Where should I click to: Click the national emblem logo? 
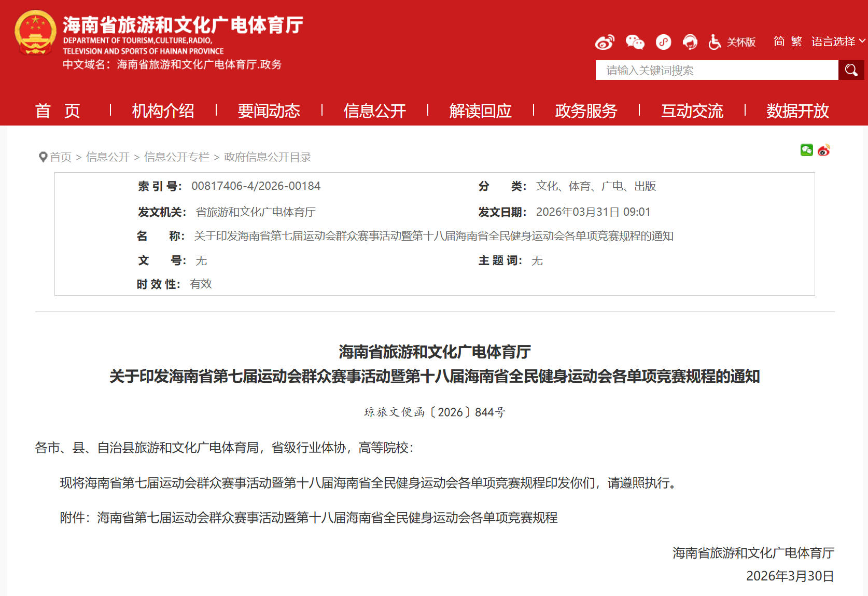coord(35,33)
